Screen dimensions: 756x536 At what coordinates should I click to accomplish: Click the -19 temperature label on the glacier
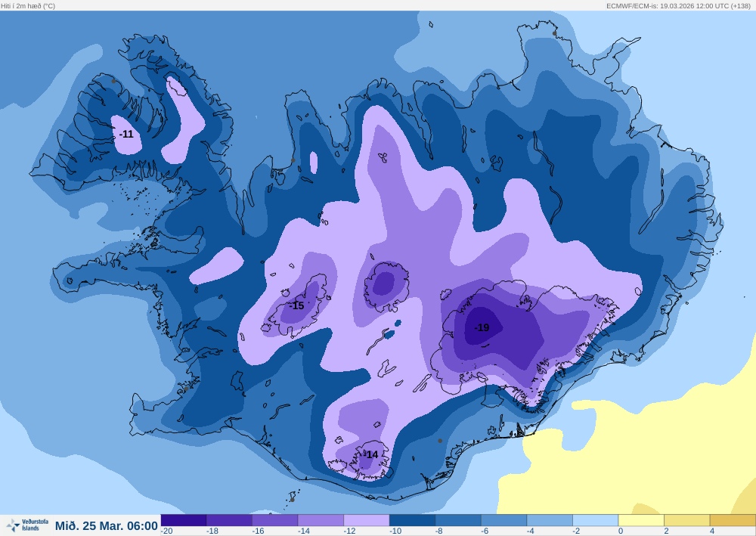(x=482, y=328)
